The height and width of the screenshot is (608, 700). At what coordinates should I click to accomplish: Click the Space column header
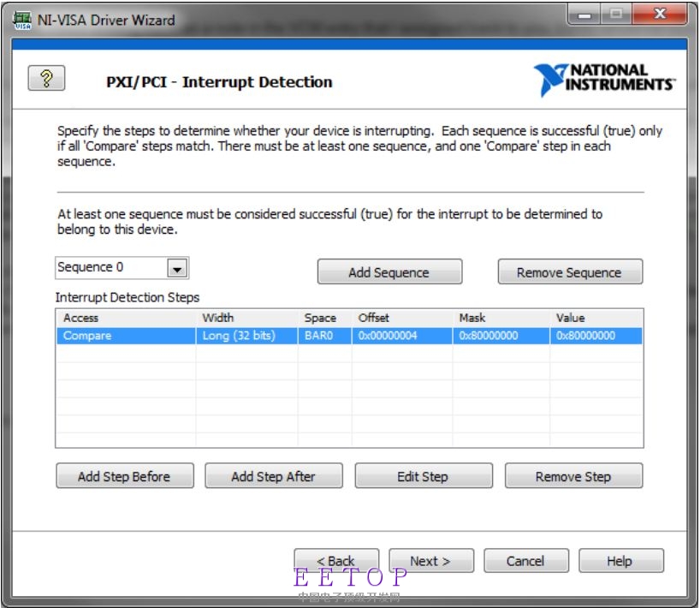click(x=324, y=318)
